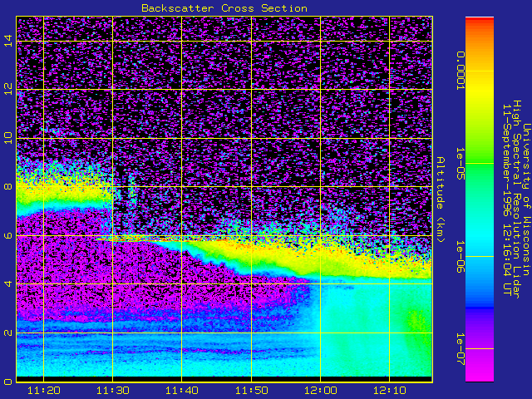
Task: Click the 'High Spectral Resolution Lidar' caption
Action: tap(517, 199)
